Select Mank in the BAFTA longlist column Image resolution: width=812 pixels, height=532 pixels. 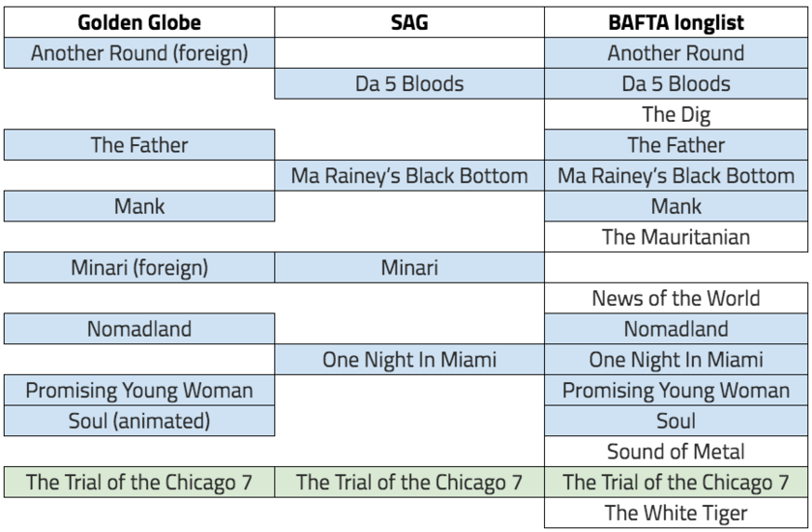677,206
